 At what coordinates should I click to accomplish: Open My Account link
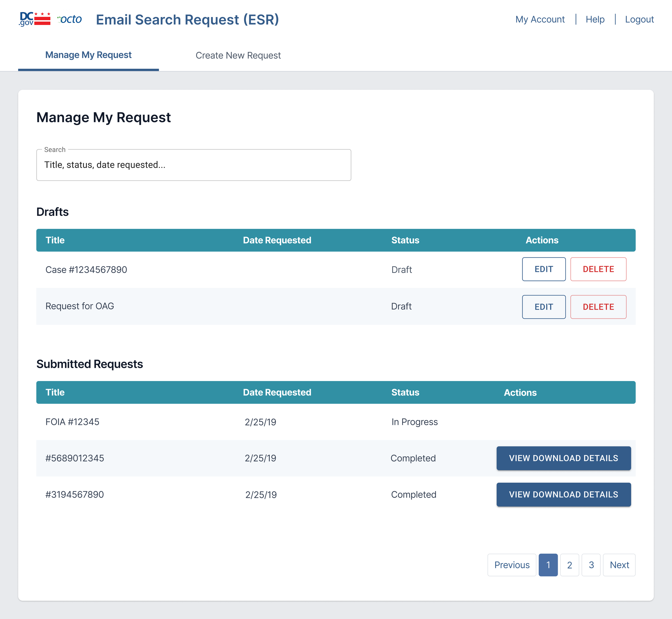(540, 19)
